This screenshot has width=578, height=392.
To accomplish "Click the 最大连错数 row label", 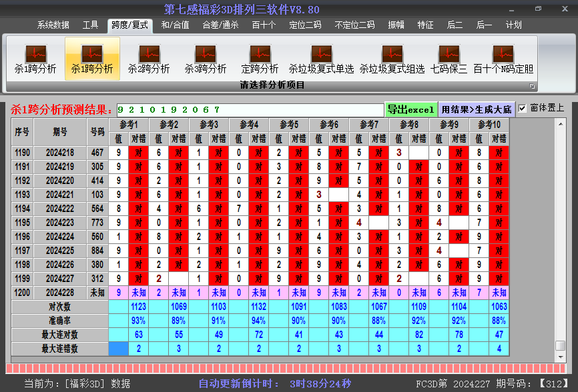I will (59, 349).
